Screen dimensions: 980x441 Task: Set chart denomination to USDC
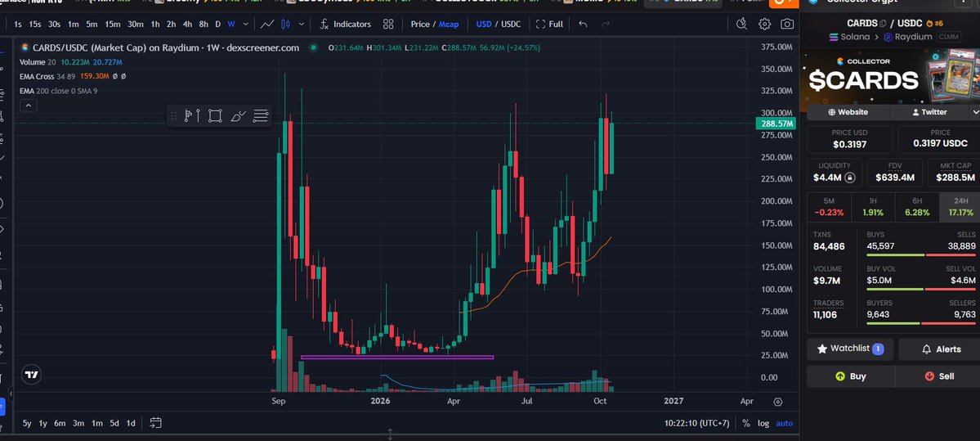(x=511, y=24)
